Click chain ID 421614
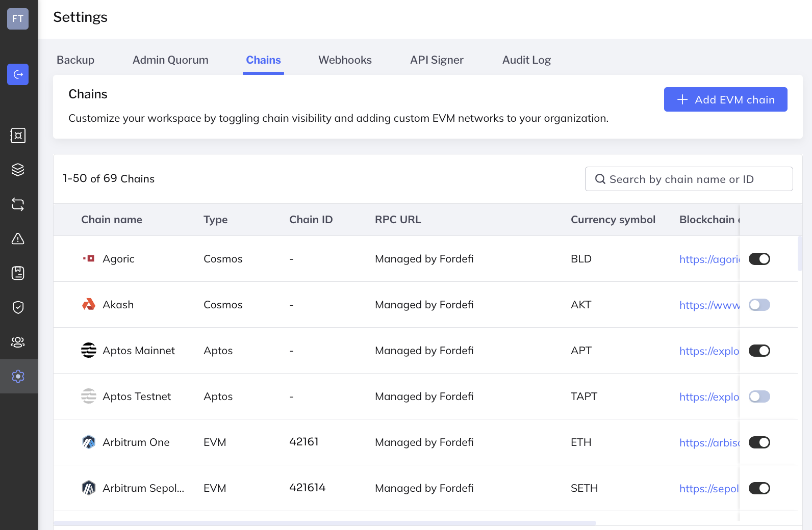The height and width of the screenshot is (530, 812). [x=307, y=487]
